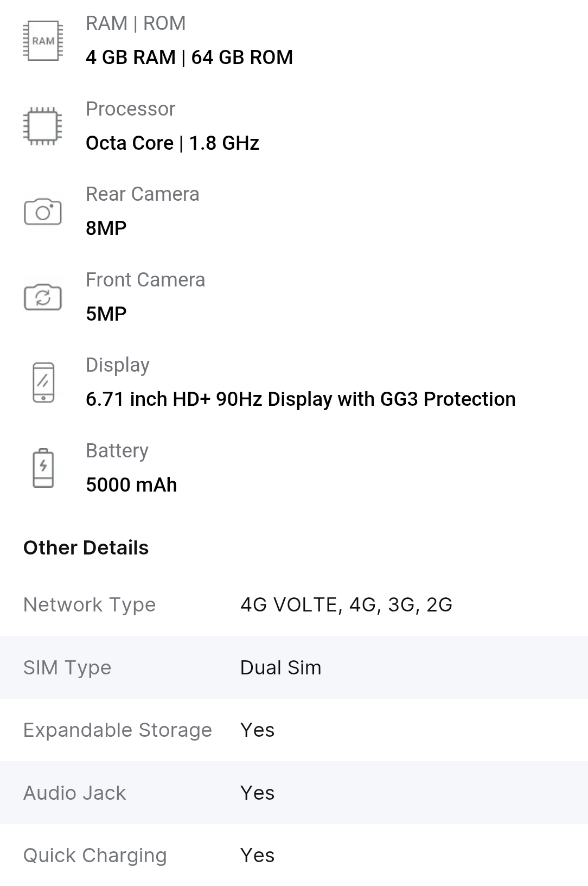
Task: Click the Octa Core | 1.8 GHz value
Action: (x=172, y=143)
